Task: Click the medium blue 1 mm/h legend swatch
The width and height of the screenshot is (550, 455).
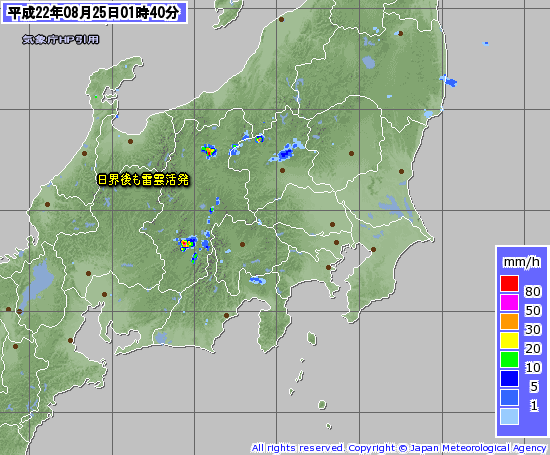Action: click(x=509, y=397)
